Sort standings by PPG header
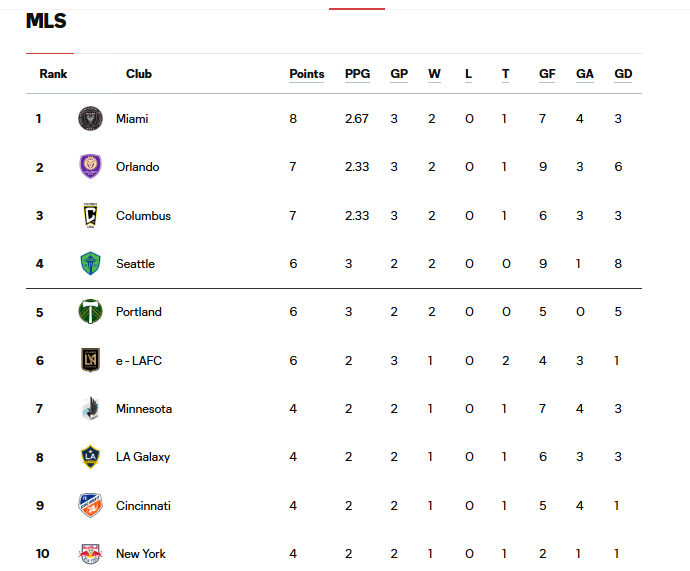Viewport: 690px width, 571px height. point(357,74)
